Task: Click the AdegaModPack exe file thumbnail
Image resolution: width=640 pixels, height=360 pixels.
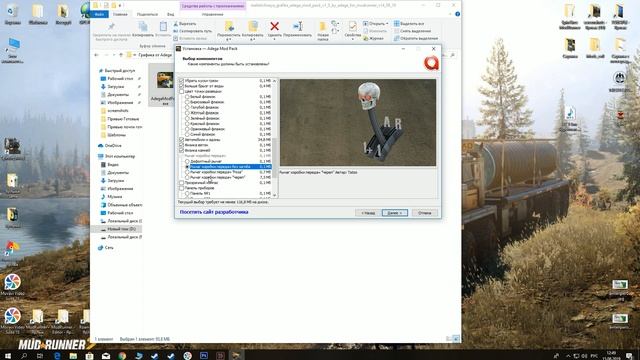Action: pyautogui.click(x=165, y=80)
